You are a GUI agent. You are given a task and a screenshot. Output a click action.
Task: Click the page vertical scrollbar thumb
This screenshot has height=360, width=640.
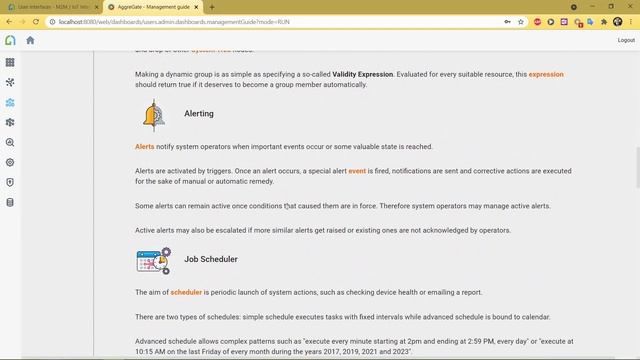[x=638, y=167]
